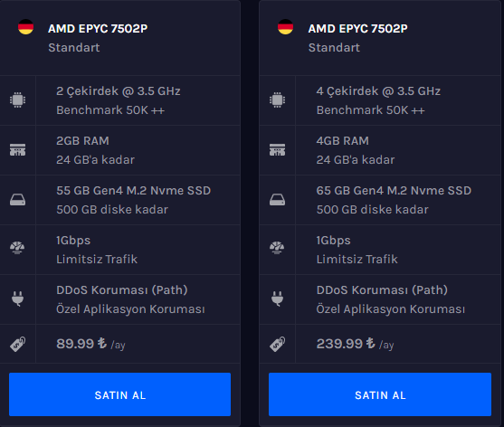Screen dimensions: 504x427
Task: Click the plug icon beside DDoS Koruması on the left card
Action: click(18, 299)
